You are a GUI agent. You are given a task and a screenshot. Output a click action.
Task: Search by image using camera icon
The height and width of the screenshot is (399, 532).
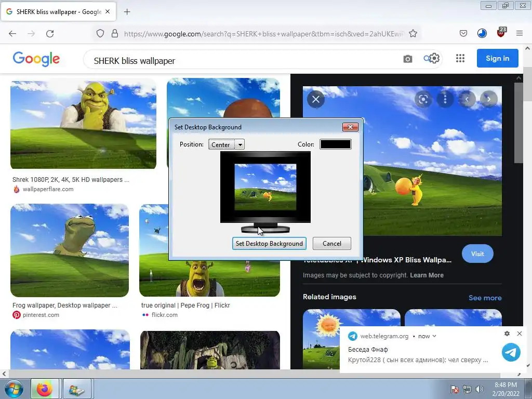(x=407, y=59)
